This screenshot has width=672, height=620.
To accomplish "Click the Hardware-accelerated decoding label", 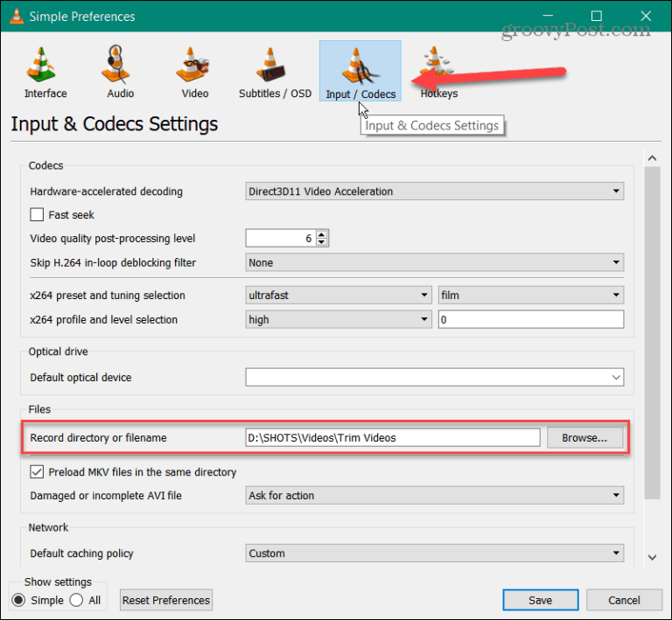I will click(106, 191).
